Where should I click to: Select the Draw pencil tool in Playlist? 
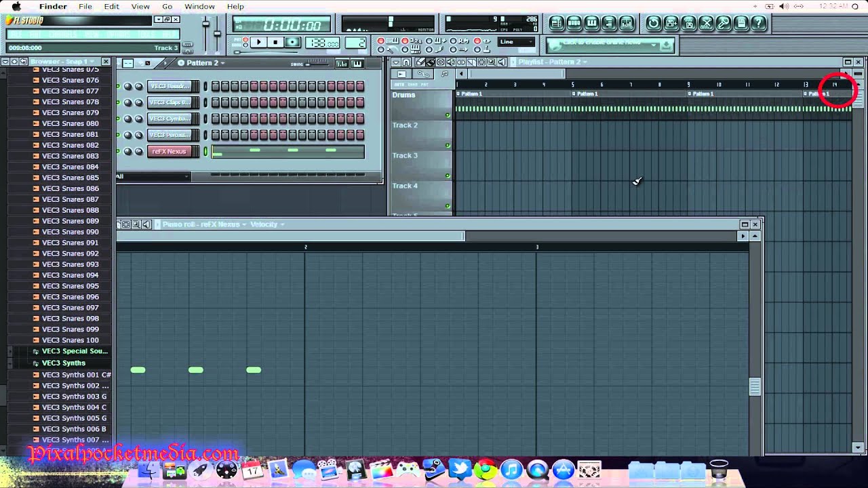(x=420, y=62)
